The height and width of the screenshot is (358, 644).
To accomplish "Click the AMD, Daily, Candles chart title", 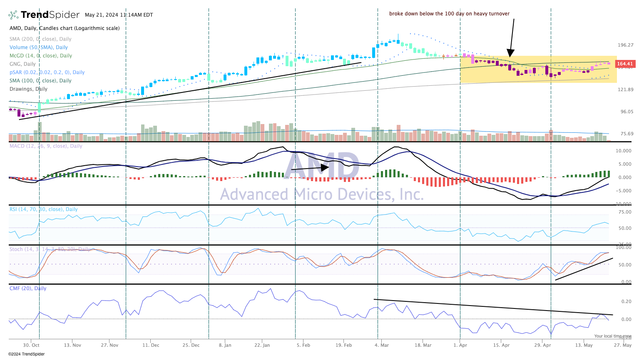I will (65, 28).
